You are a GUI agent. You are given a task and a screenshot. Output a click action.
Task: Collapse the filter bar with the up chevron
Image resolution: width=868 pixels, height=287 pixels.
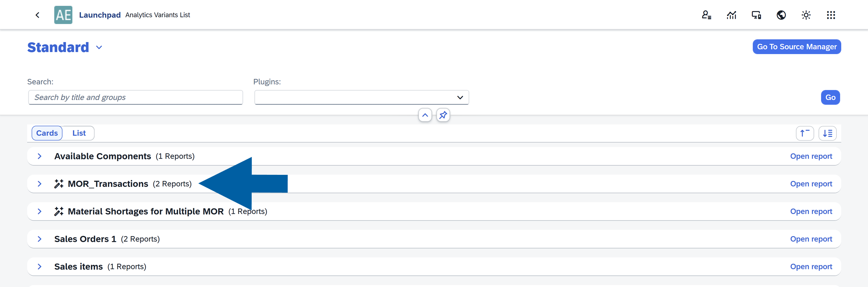point(425,115)
